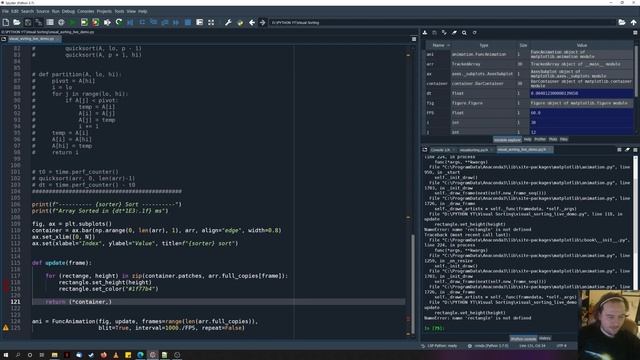Click Size column header
640x360 pixels.
point(523,45)
